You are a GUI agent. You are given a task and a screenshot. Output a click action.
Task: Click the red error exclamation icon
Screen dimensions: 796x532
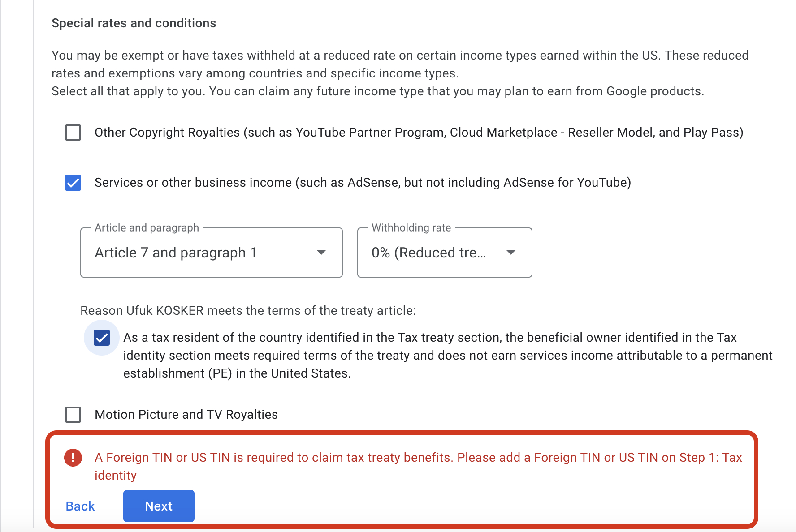click(73, 458)
